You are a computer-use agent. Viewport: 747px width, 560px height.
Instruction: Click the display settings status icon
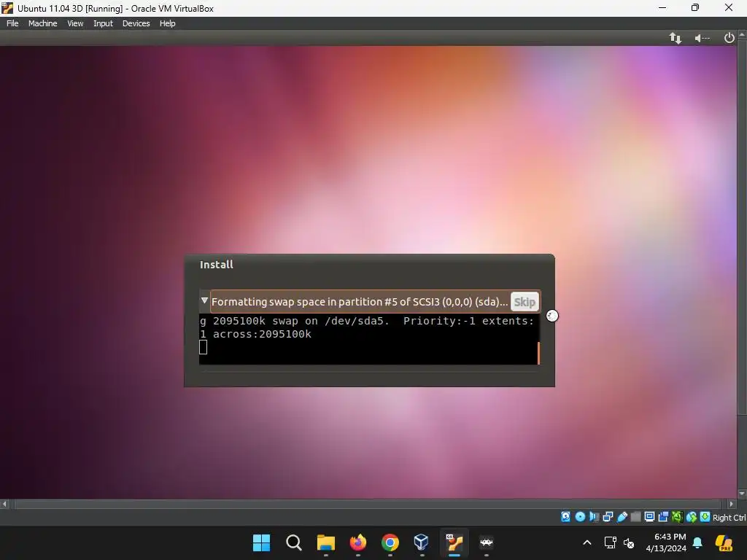pos(649,517)
